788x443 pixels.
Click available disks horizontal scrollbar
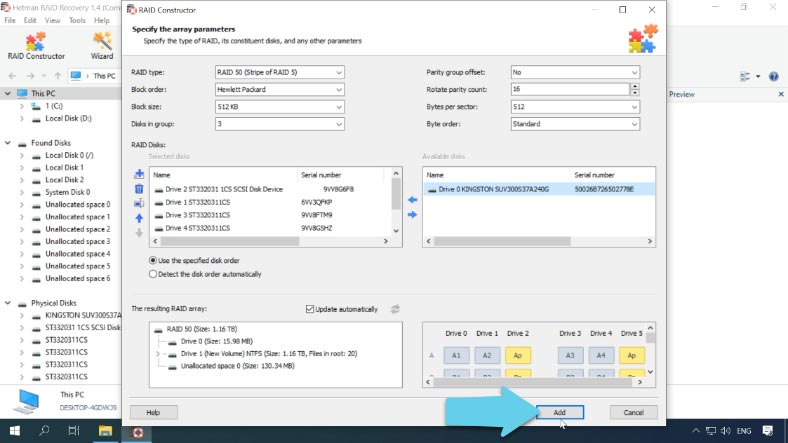503,242
